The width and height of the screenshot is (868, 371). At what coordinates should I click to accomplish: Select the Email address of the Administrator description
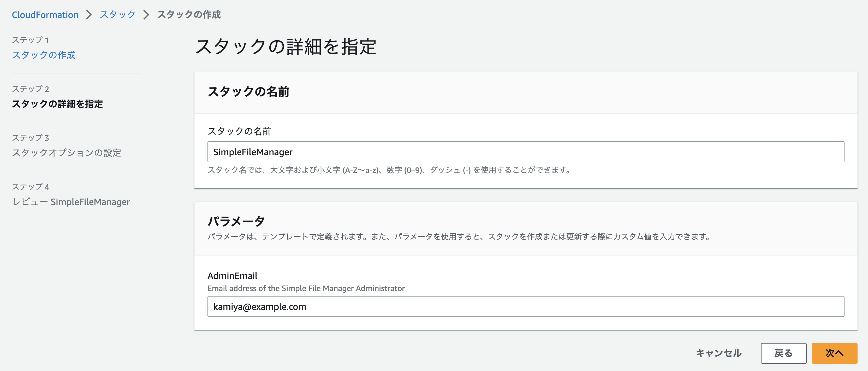tap(306, 288)
